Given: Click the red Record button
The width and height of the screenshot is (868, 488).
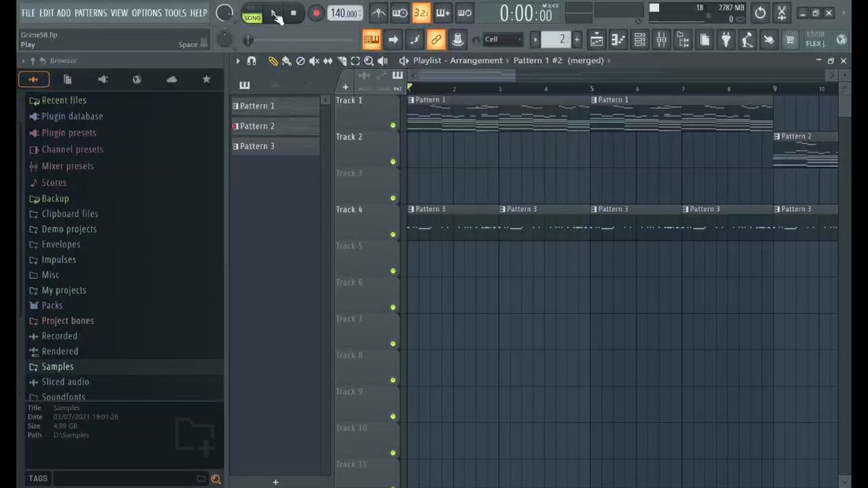Looking at the screenshot, I should [x=316, y=13].
